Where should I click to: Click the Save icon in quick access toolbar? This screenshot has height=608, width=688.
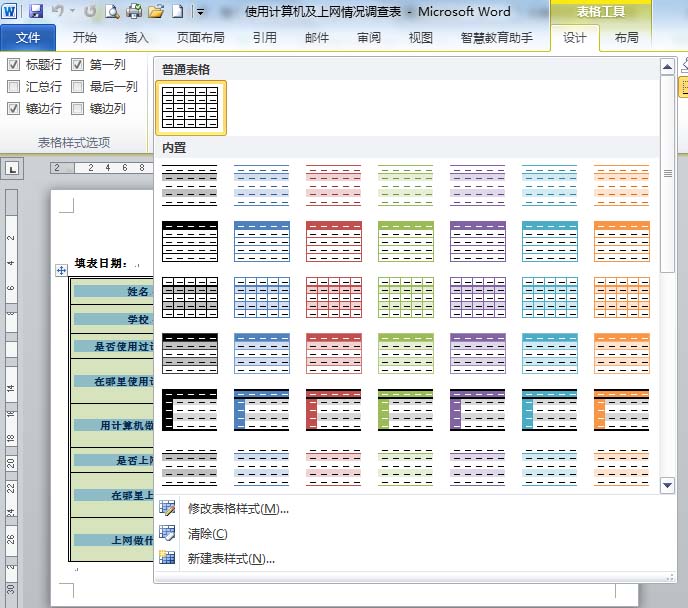pyautogui.click(x=36, y=12)
